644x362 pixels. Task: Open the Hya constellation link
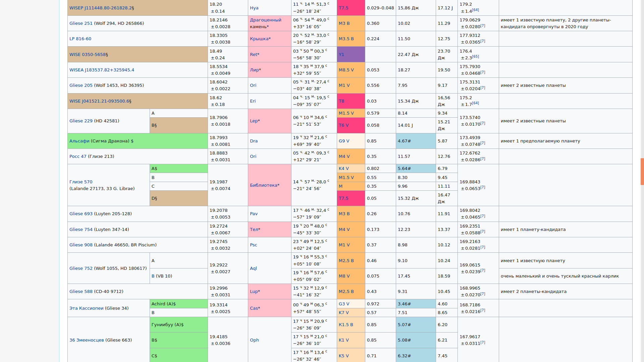[x=254, y=8]
